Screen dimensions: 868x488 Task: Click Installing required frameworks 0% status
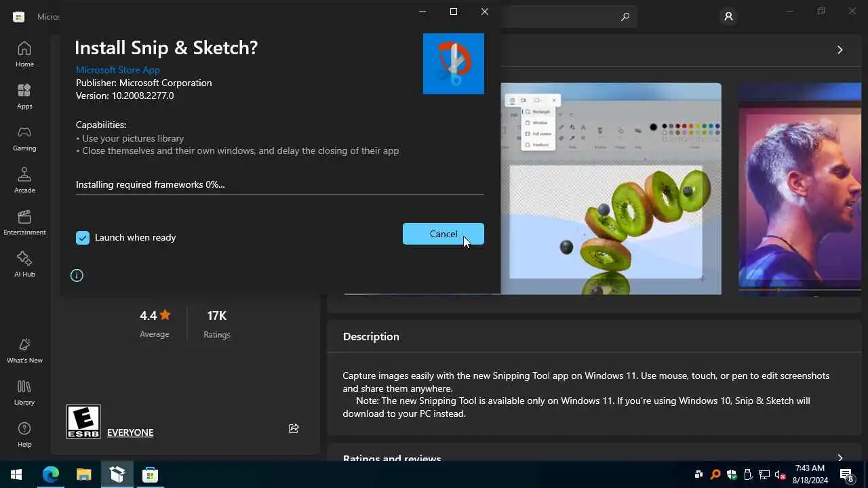tap(150, 184)
